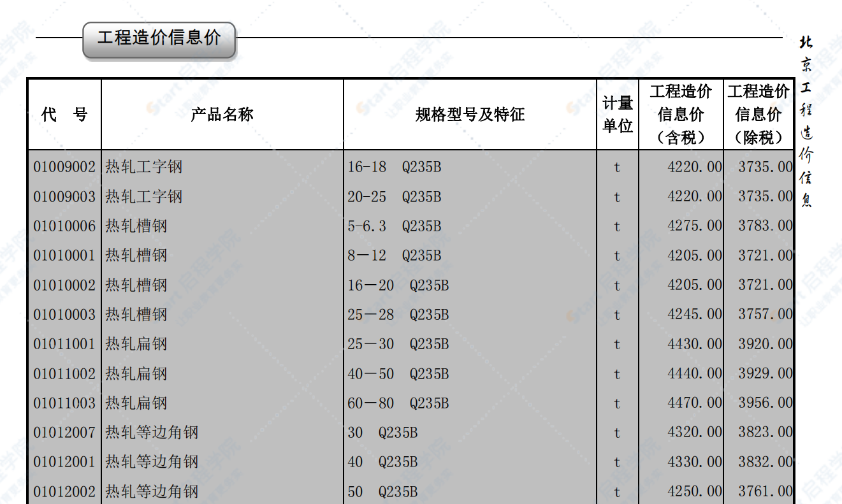Select code cell 01010003
The width and height of the screenshot is (842, 504).
pos(64,315)
